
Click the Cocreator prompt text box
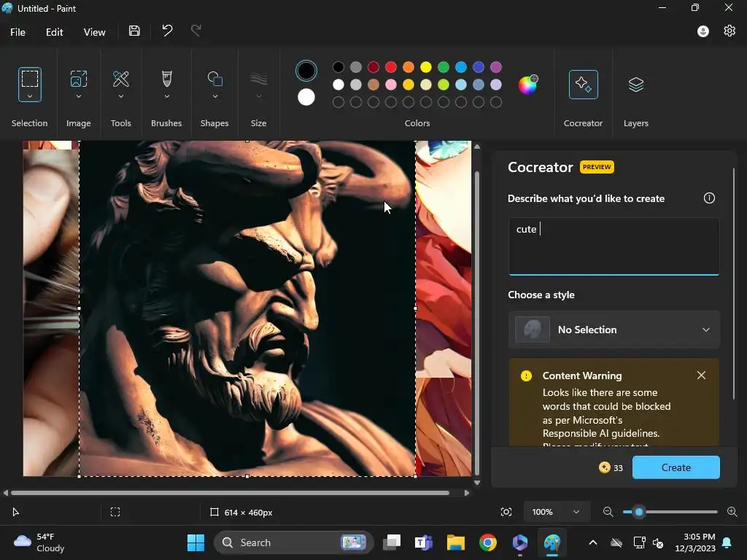[x=614, y=246]
